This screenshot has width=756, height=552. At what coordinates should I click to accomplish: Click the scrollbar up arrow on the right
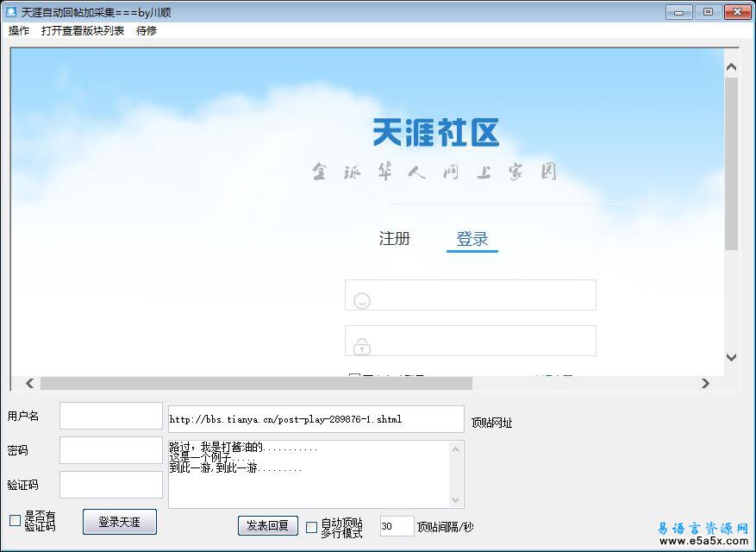pyautogui.click(x=731, y=65)
